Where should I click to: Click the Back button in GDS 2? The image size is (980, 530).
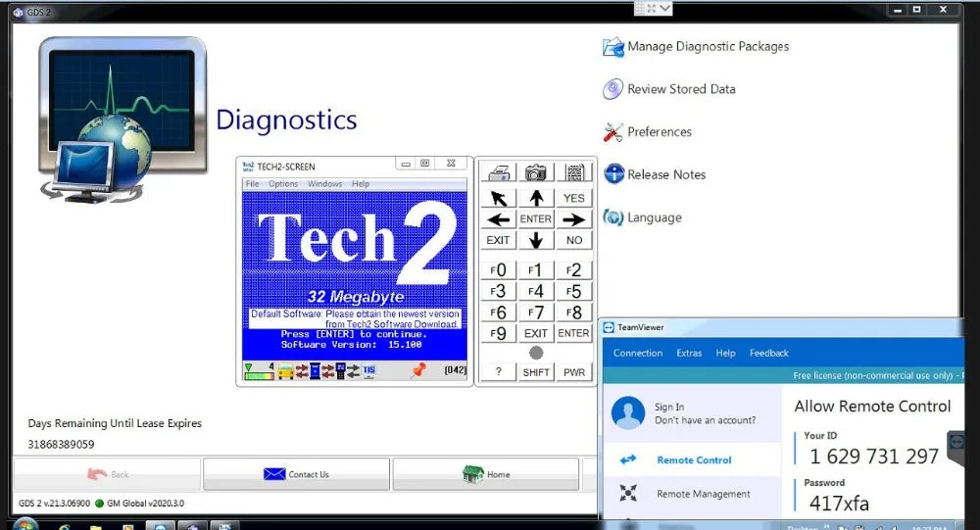coord(108,474)
